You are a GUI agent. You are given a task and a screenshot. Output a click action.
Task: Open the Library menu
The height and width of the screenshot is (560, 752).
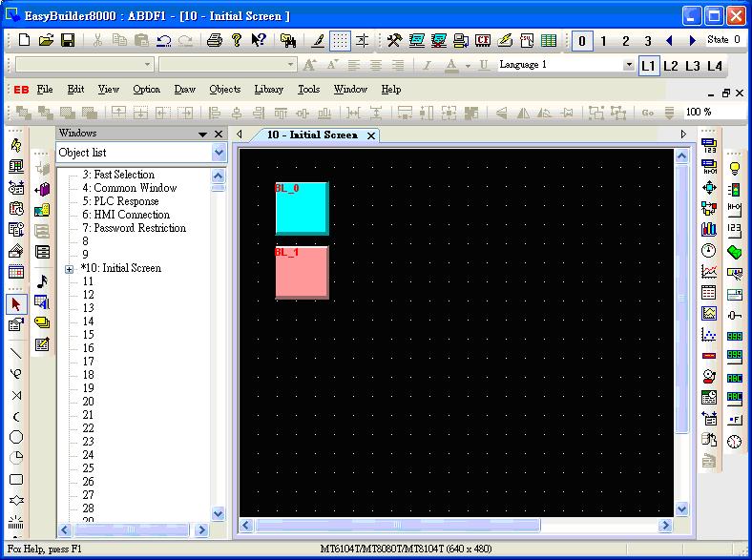pyautogui.click(x=268, y=89)
